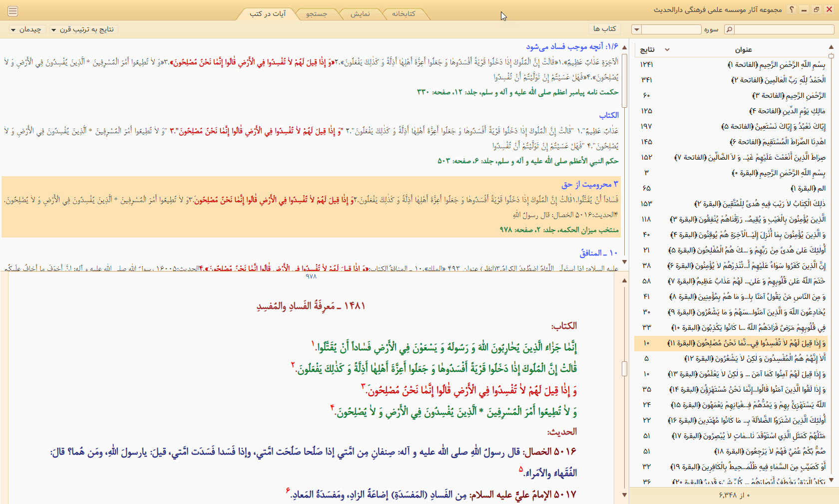Select verse row البقرة ۲
Image resolution: width=839 pixels, height=504 pixels.
pos(731,204)
